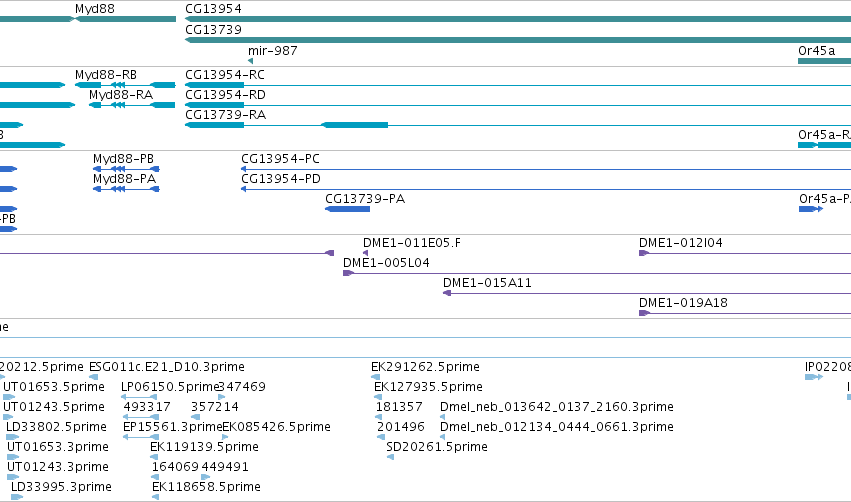Select the Myd88-RA transcript glyph
Image resolution: width=851 pixels, height=502 pixels.
coord(132,105)
